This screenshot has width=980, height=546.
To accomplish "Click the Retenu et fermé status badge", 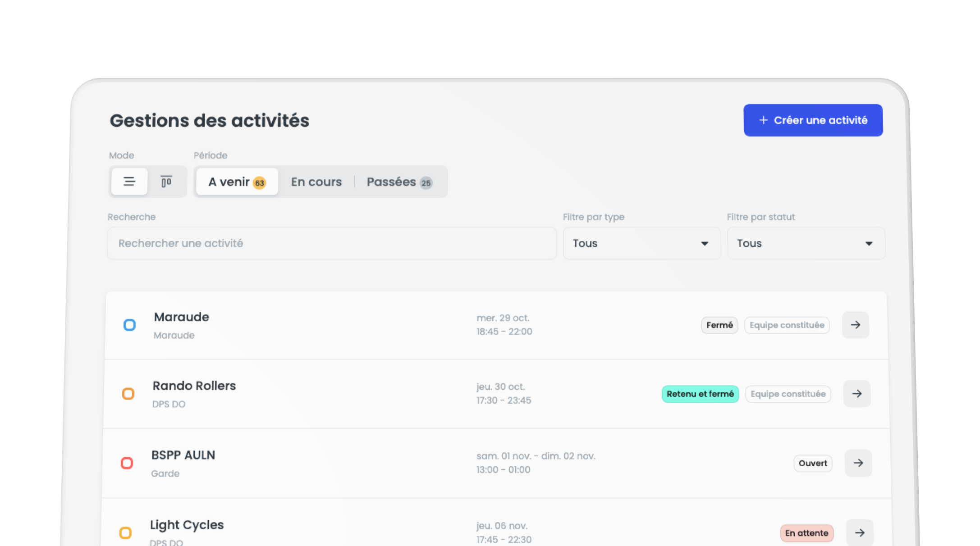I will point(700,394).
